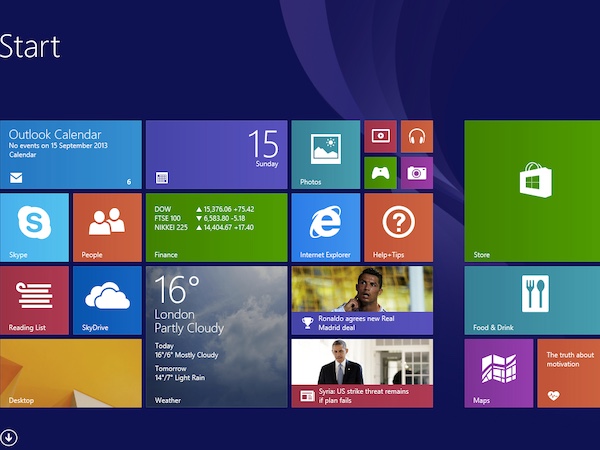Open the People tile

[x=108, y=228]
